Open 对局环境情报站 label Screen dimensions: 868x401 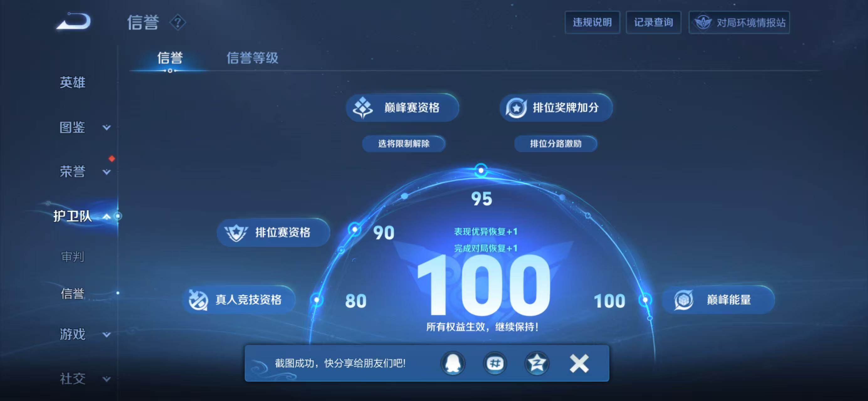tap(751, 23)
